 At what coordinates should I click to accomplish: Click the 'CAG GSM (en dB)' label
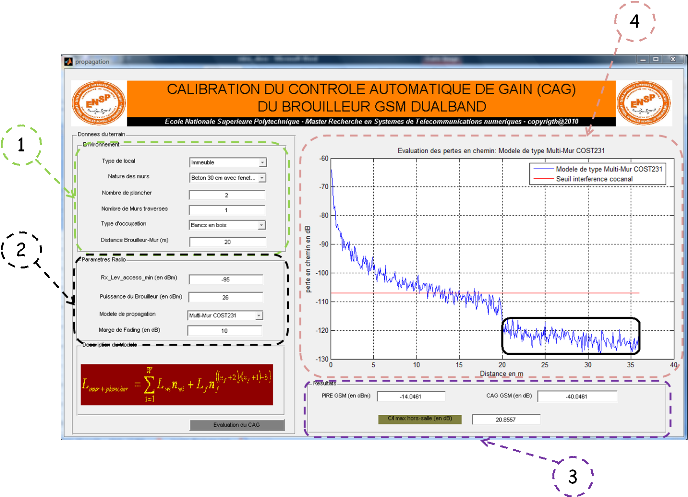point(509,396)
